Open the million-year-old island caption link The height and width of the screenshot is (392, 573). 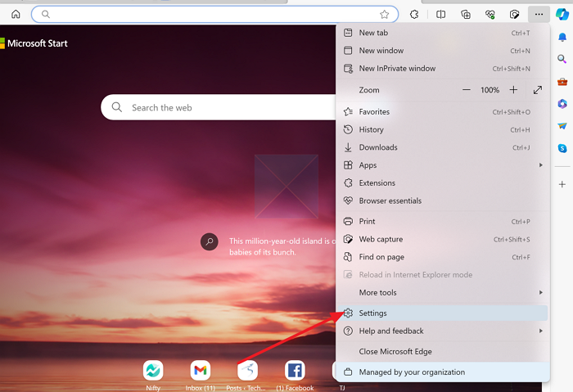click(282, 246)
